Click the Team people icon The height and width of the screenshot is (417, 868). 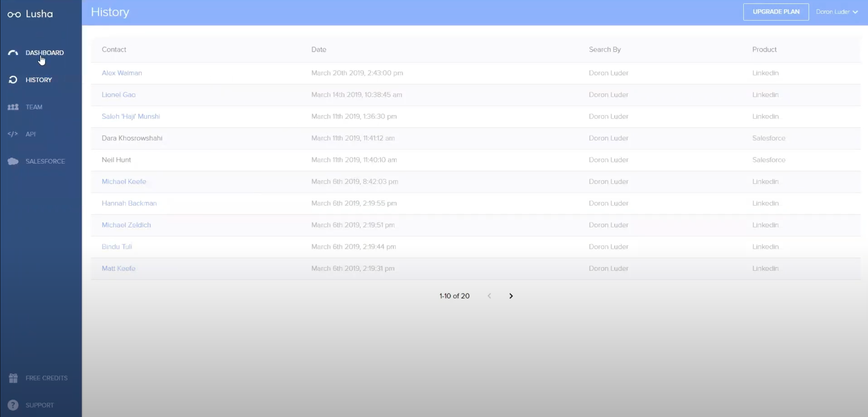tap(13, 107)
